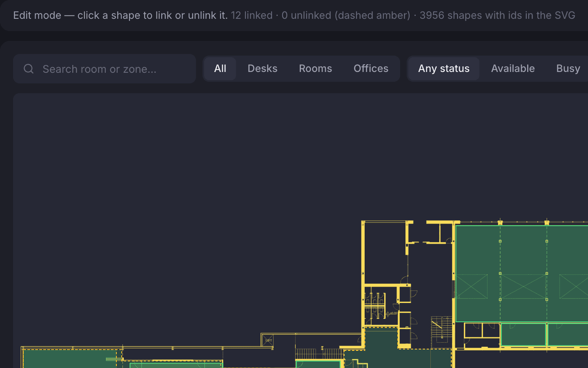588x368 pixels.
Task: Show only Busy spaces
Action: coord(568,69)
